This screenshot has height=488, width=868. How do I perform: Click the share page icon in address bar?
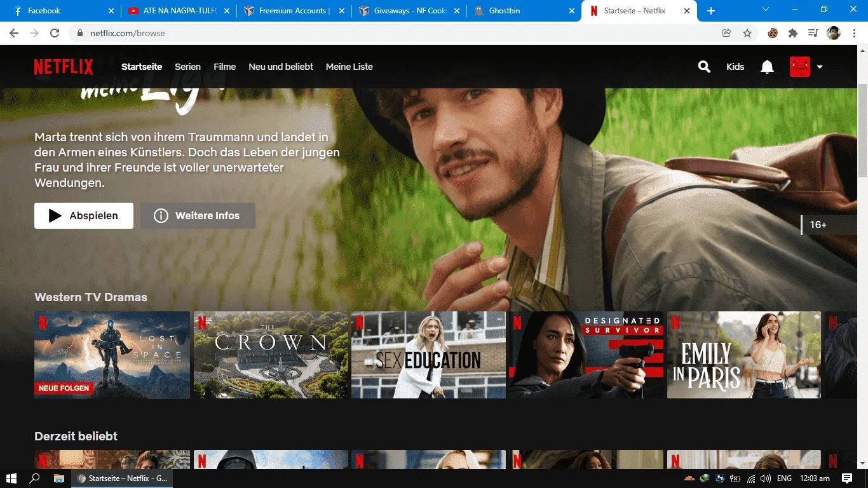727,33
